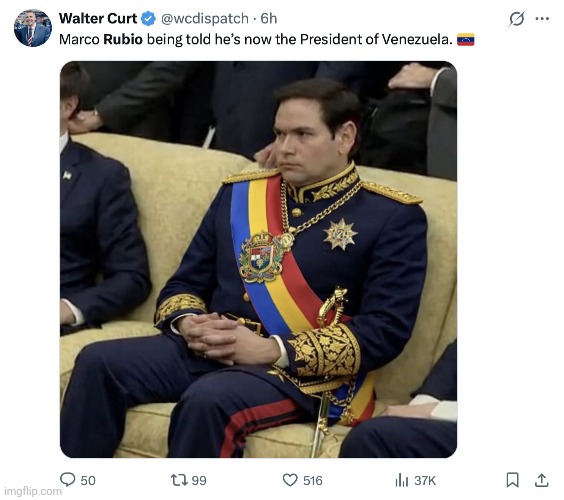The image size is (564, 500).
Task: Open the attached photo in viewer
Action: pyautogui.click(x=258, y=259)
